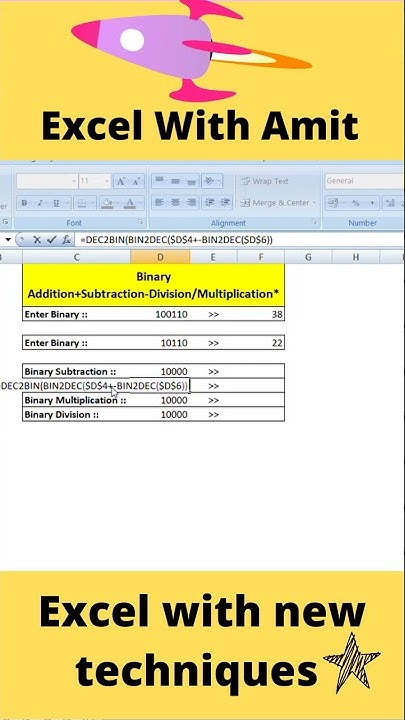The width and height of the screenshot is (405, 720).
Task: Apply Comma Style format
Action: pos(372,203)
